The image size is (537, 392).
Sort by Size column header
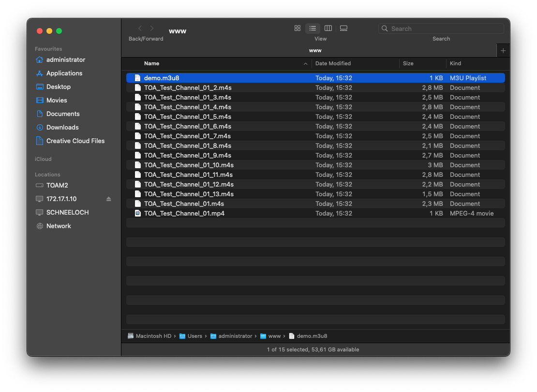click(408, 64)
